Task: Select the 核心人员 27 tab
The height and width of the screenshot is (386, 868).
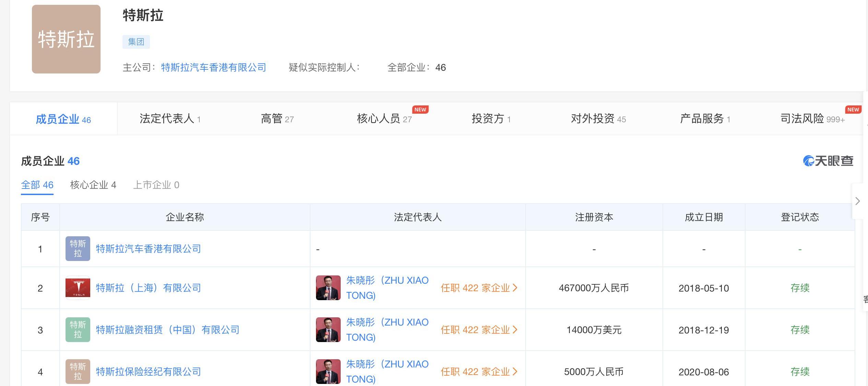Action: 384,119
